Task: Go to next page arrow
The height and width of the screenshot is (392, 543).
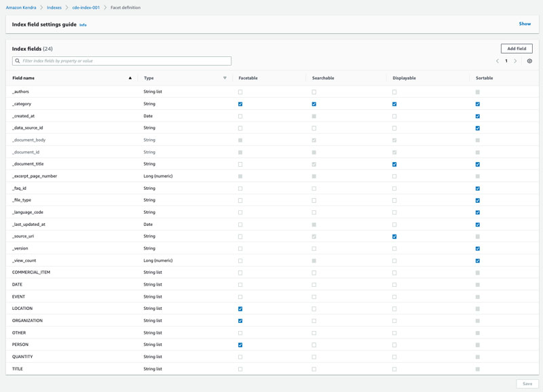Action: 515,61
